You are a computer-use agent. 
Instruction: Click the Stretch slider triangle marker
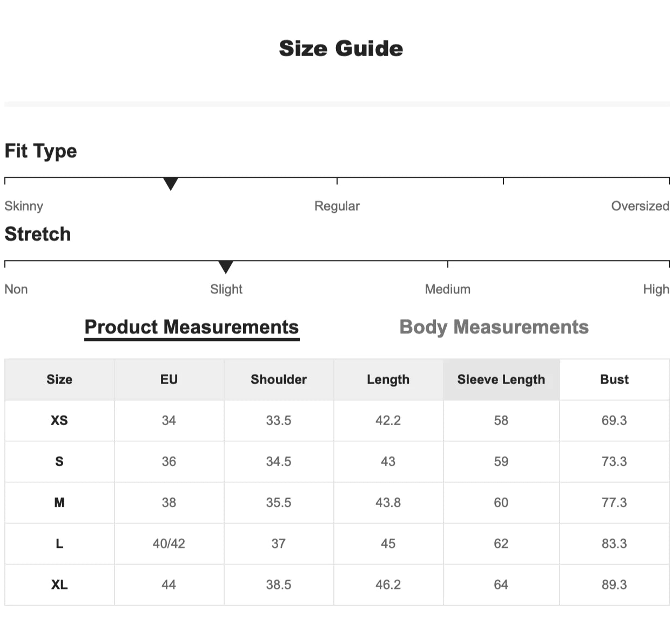pyautogui.click(x=226, y=267)
